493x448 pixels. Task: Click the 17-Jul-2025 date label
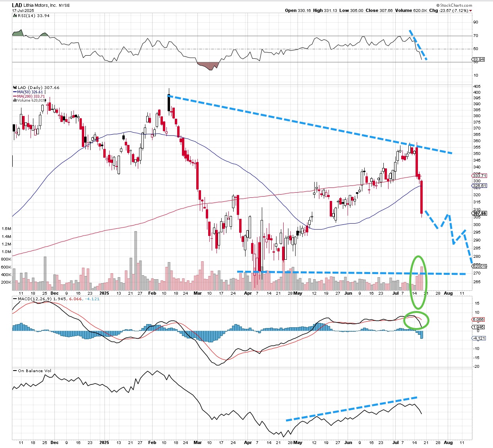tap(22, 11)
